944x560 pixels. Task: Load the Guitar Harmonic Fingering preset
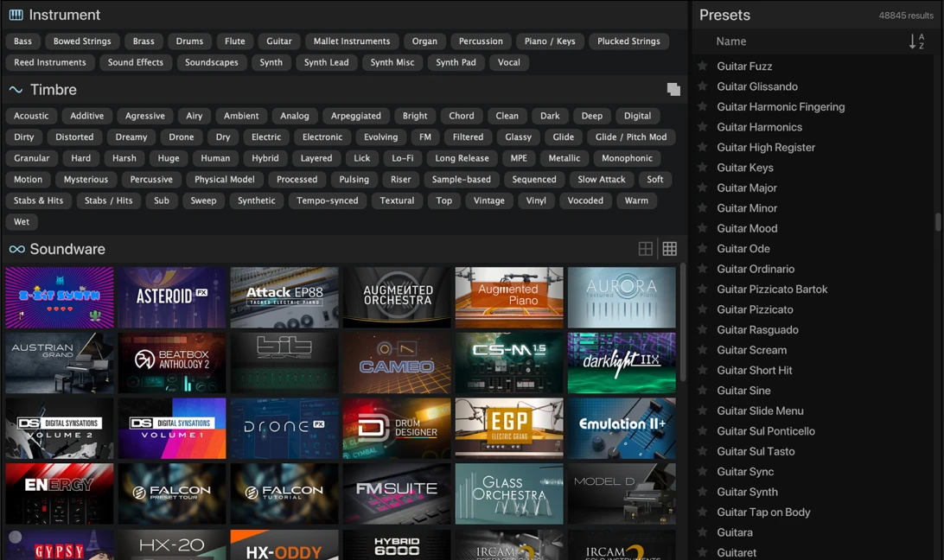point(781,106)
